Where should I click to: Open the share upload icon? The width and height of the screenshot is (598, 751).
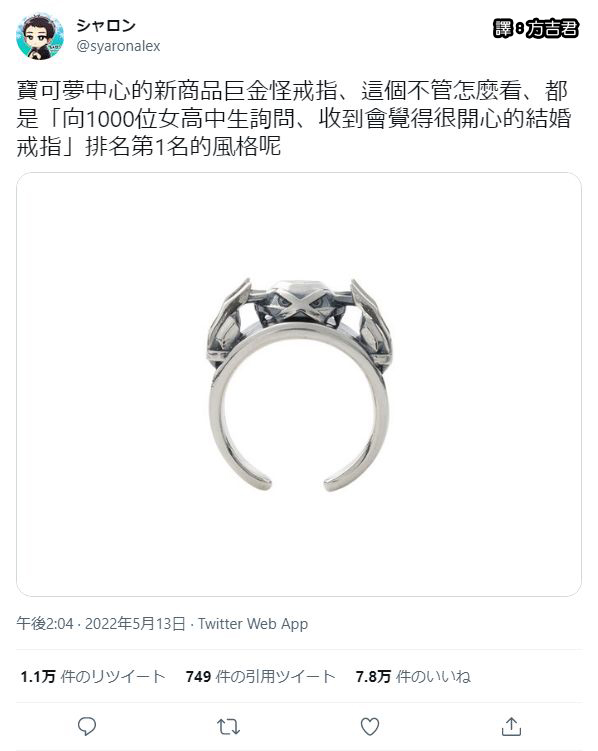click(511, 726)
